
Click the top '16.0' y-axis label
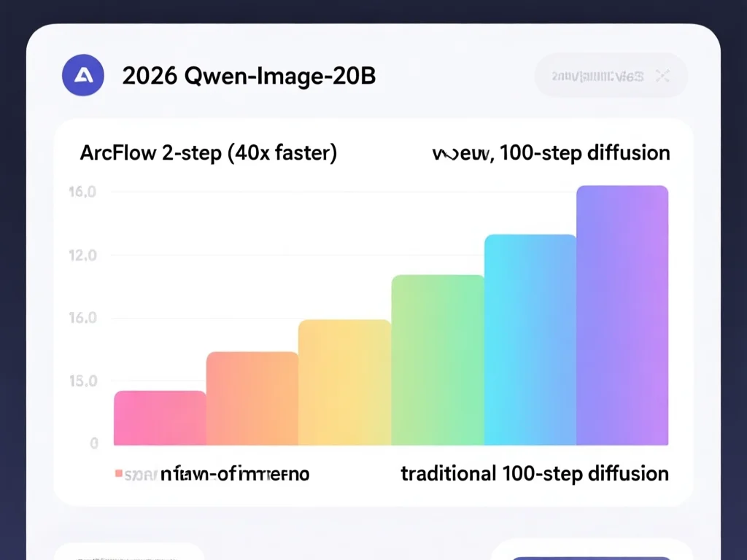[x=82, y=192]
